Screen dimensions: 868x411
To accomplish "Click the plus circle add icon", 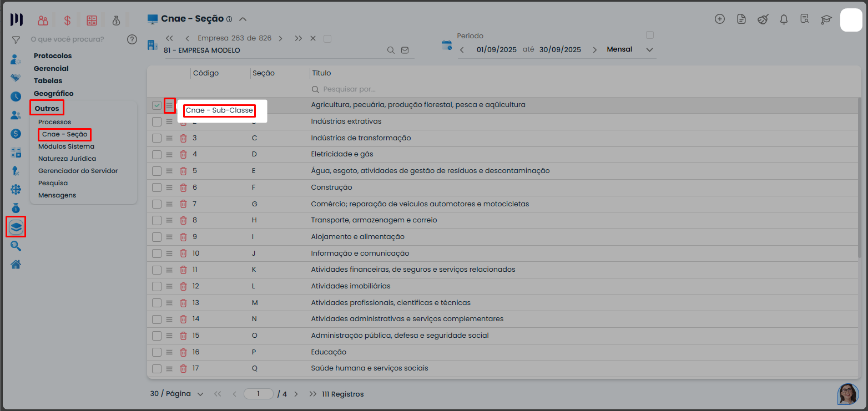I will [720, 19].
